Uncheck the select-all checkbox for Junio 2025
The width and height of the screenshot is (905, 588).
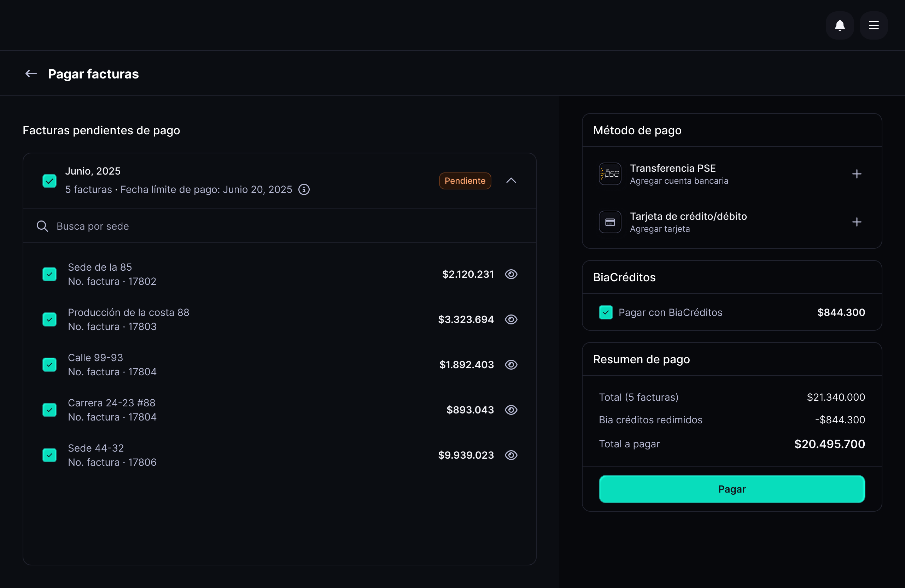pos(49,181)
